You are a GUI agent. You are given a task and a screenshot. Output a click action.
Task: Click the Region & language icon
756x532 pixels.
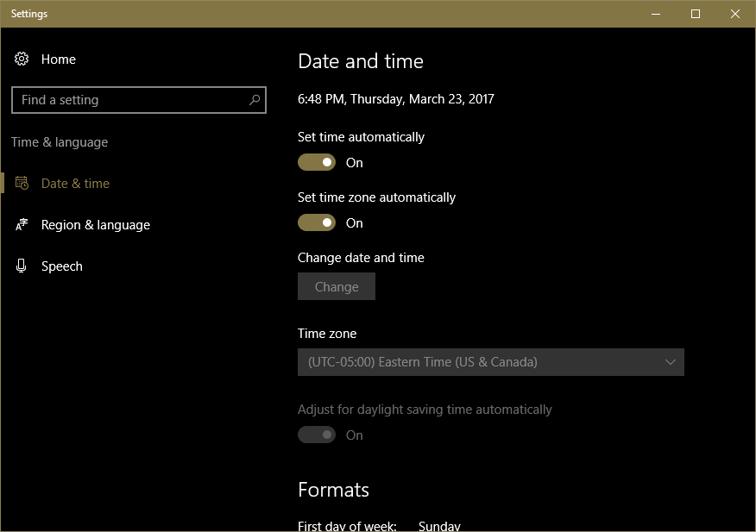tap(22, 225)
